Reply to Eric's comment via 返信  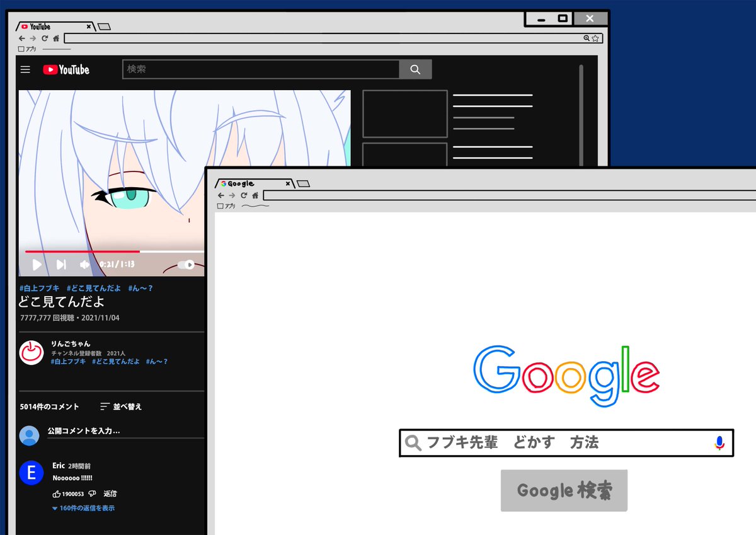[110, 493]
